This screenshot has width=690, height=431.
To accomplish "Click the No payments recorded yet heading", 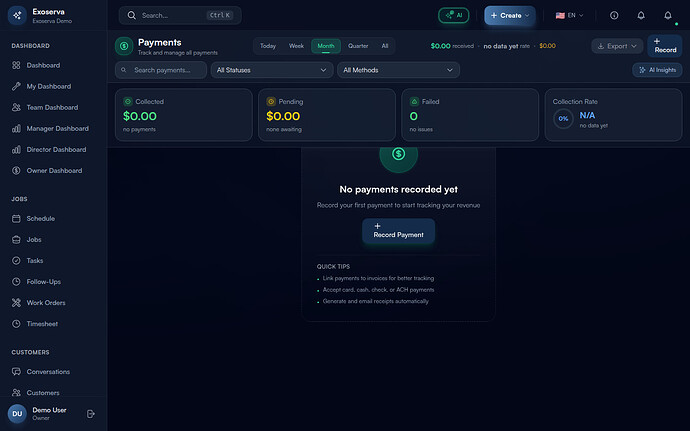I will pos(398,189).
